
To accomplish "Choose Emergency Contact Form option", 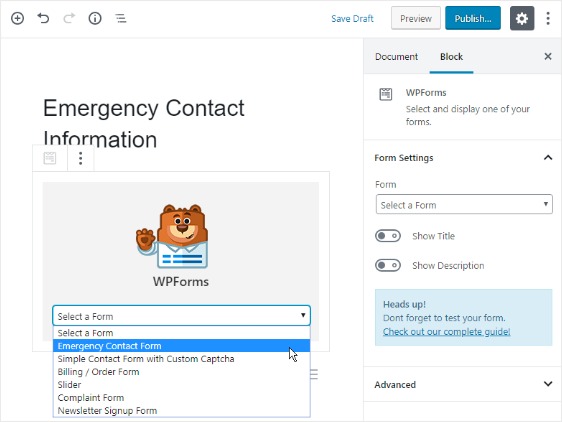I will pos(181,346).
